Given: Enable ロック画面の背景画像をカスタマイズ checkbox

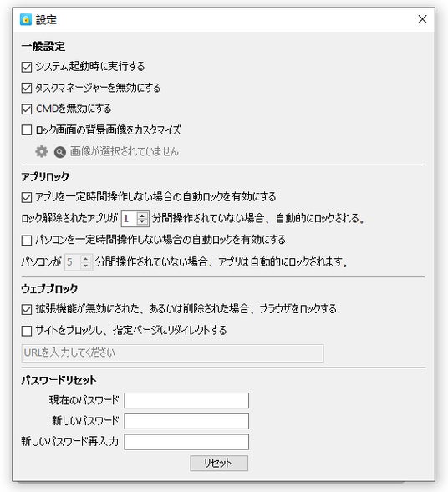Looking at the screenshot, I should [27, 130].
